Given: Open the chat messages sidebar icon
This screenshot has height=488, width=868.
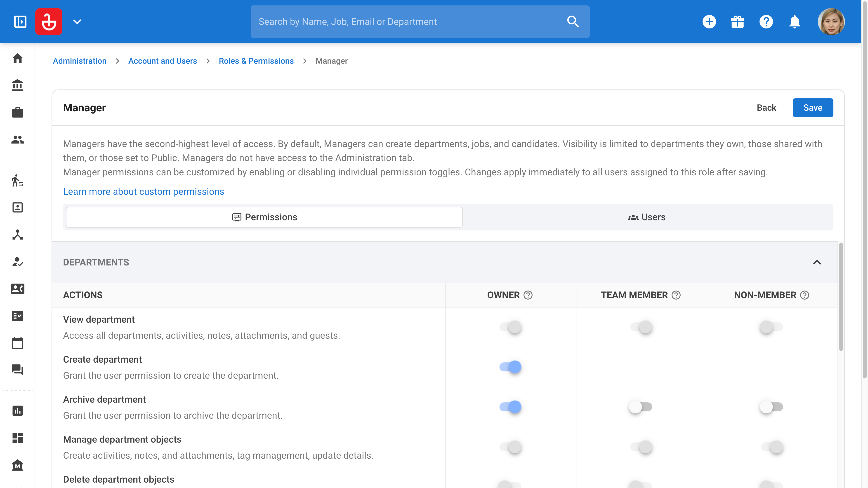Looking at the screenshot, I should (18, 370).
